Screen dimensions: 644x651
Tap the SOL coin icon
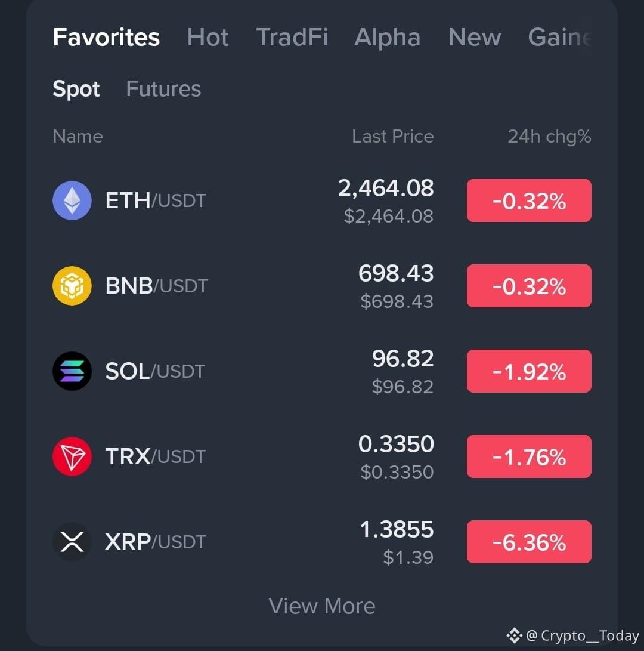72,371
